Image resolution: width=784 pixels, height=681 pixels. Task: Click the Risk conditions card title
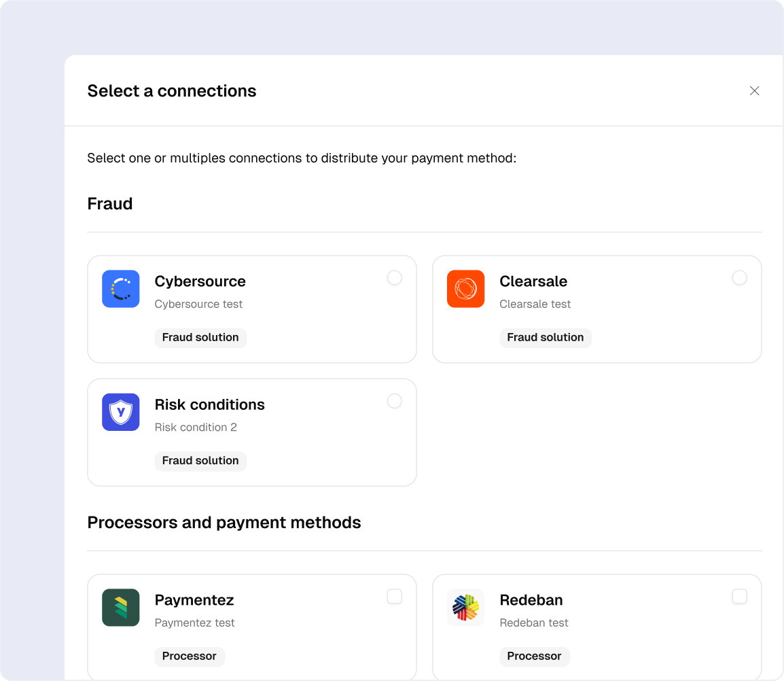[x=210, y=404]
